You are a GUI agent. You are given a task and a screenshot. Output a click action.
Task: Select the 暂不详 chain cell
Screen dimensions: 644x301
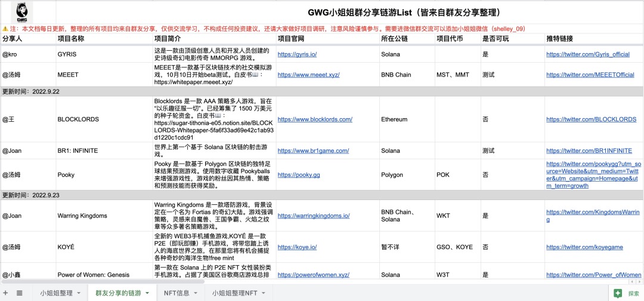(407, 247)
